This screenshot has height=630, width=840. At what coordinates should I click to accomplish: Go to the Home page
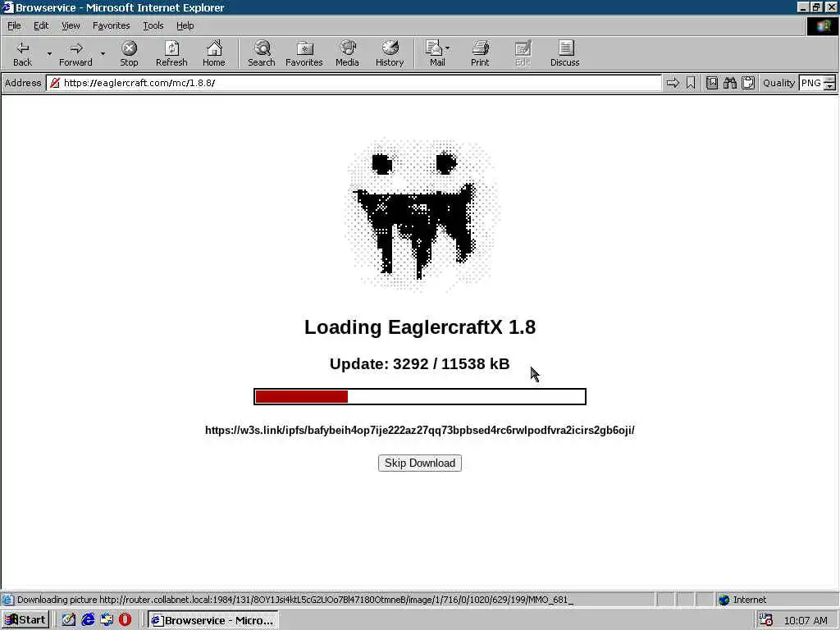click(214, 53)
